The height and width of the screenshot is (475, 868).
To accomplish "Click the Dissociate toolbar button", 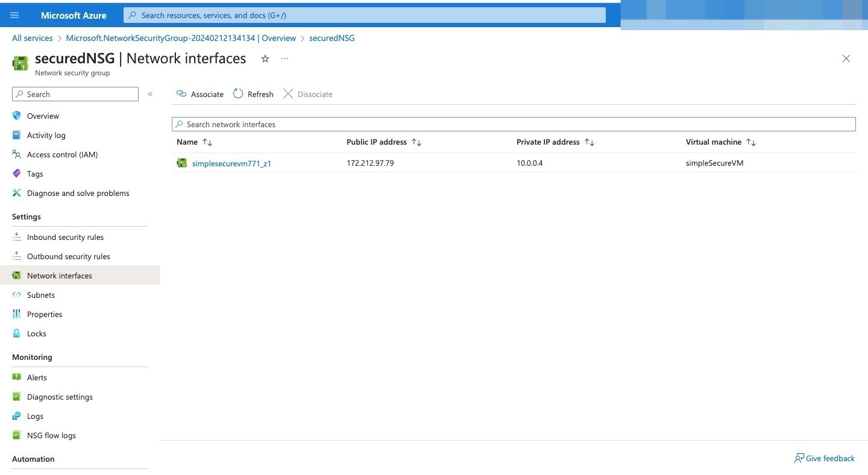I will [308, 94].
